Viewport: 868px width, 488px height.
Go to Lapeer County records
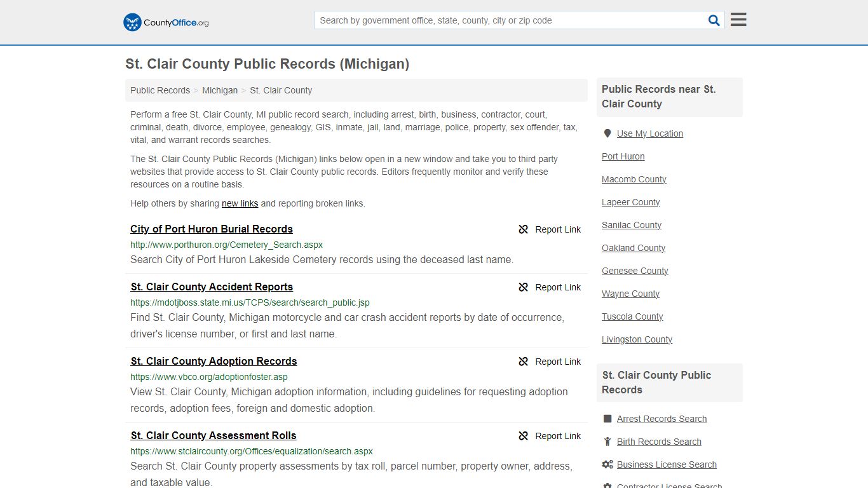(631, 202)
